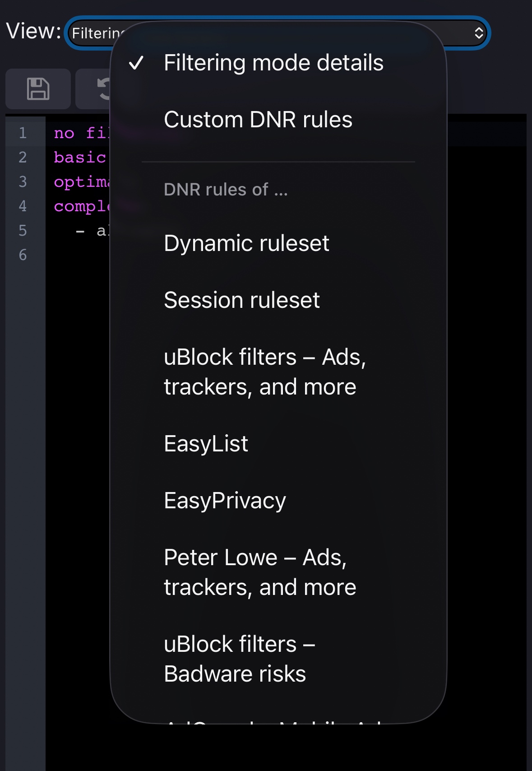Click the 'basic' text on line 2

click(x=80, y=158)
